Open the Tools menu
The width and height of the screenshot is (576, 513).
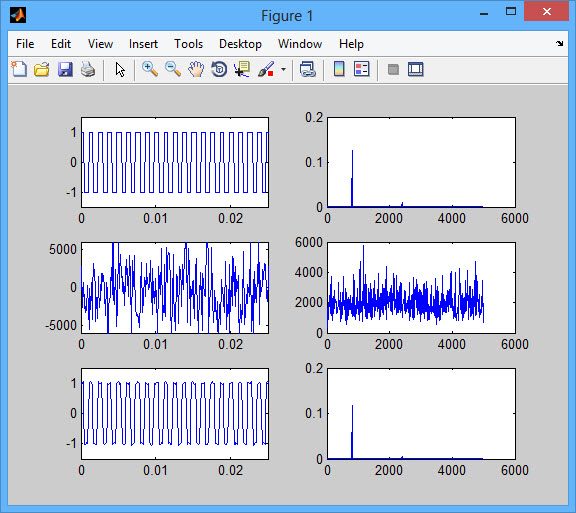188,44
